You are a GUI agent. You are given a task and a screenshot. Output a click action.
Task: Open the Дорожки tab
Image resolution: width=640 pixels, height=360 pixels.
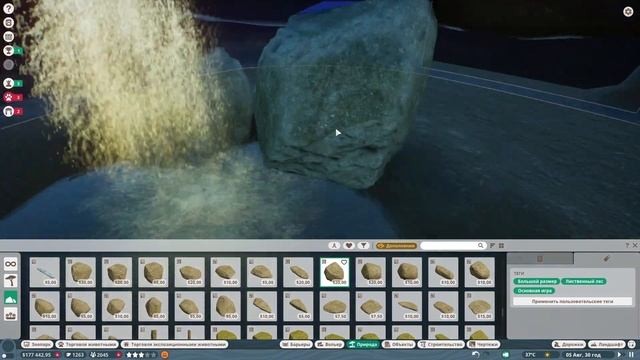tap(569, 344)
